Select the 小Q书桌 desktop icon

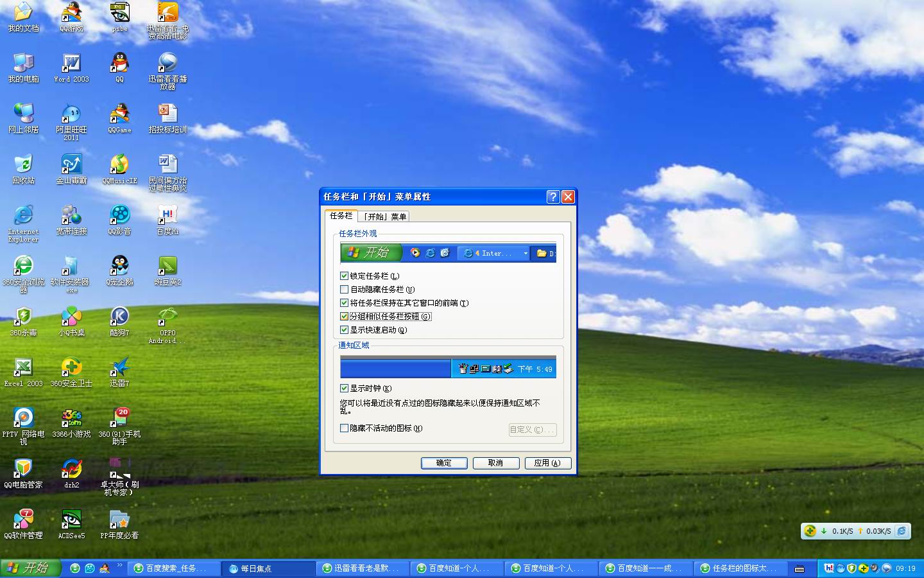tap(71, 322)
